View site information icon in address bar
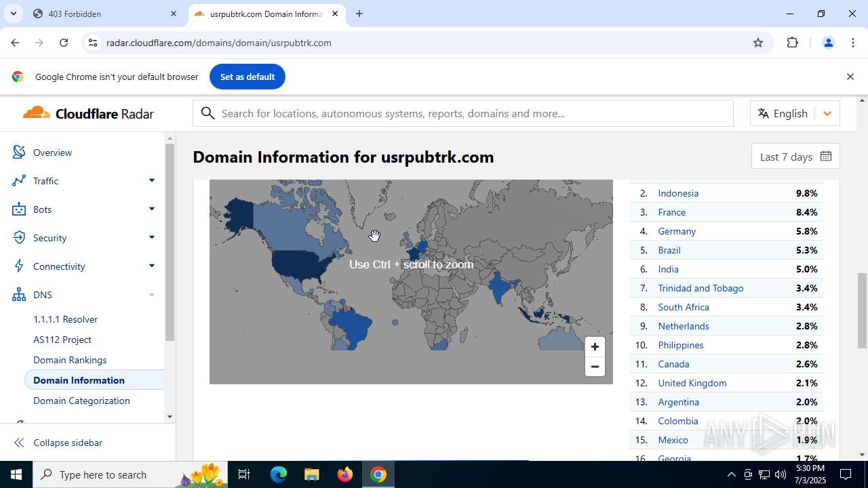 (x=92, y=43)
